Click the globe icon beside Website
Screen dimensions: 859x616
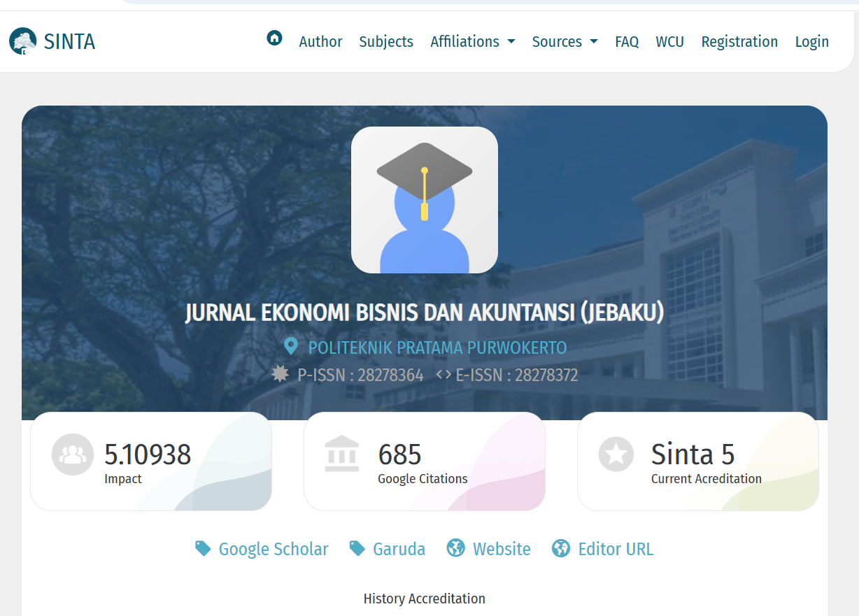pos(456,548)
